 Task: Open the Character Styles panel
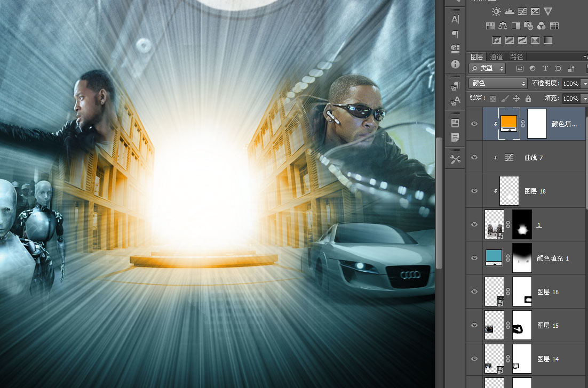(455, 101)
